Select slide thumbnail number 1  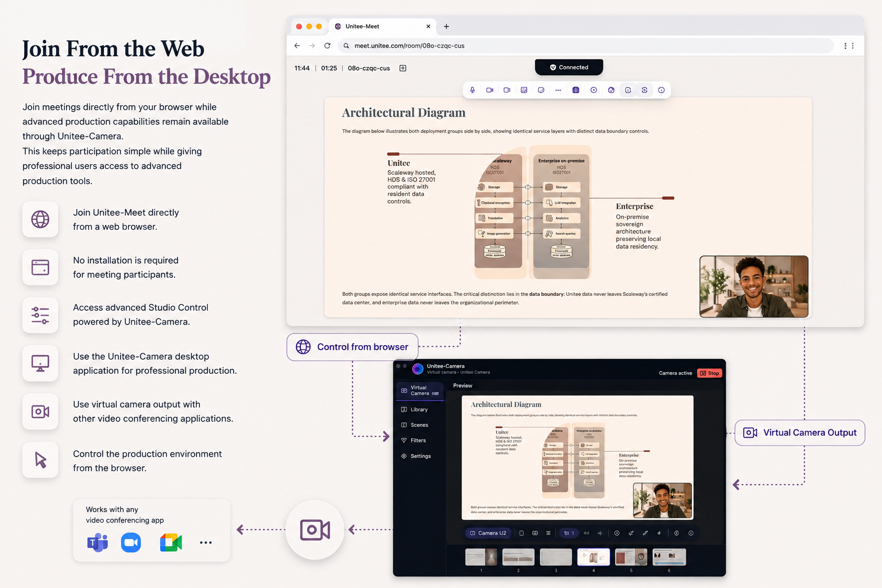481,557
